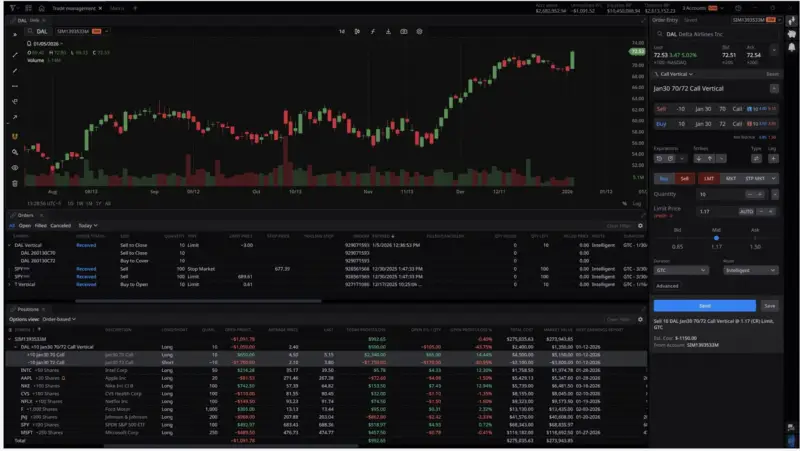Select the trend line drawing tool
Image resolution: width=800 pixels, height=451 pixels.
point(15,55)
